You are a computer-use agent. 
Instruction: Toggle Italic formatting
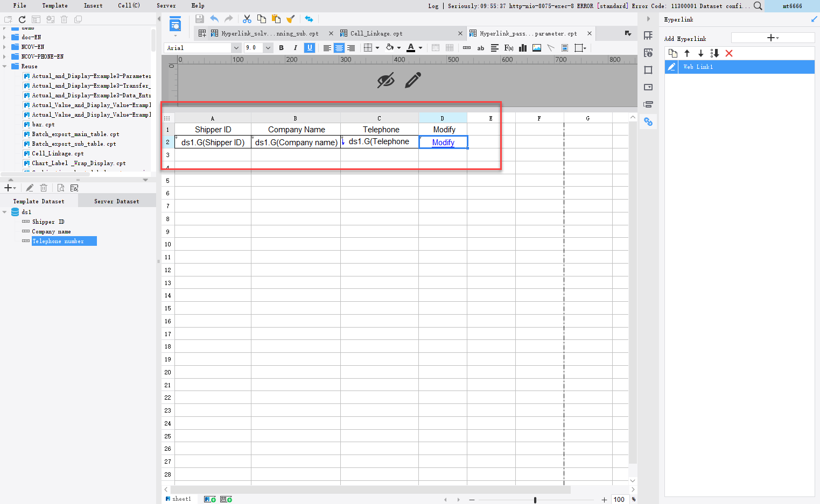[x=295, y=48]
